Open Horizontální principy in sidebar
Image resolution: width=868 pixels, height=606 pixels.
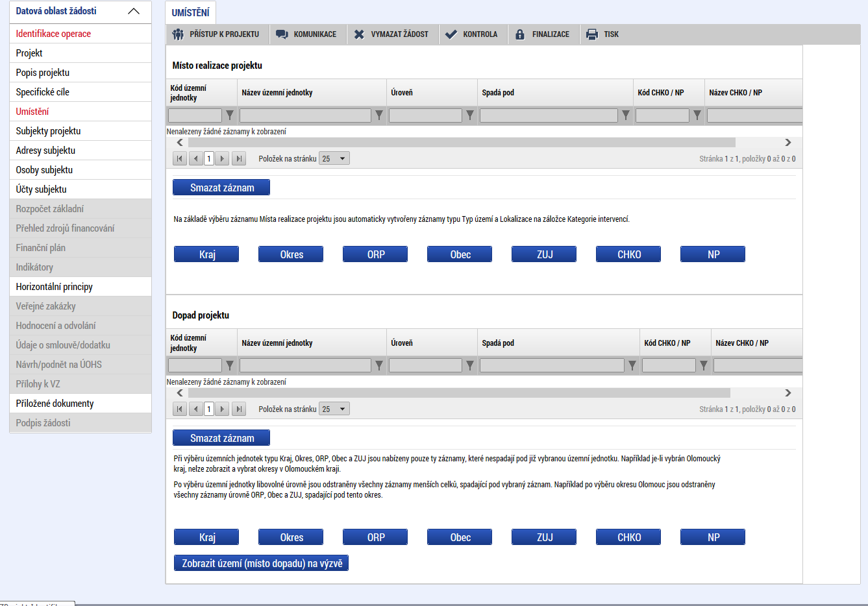coord(81,287)
